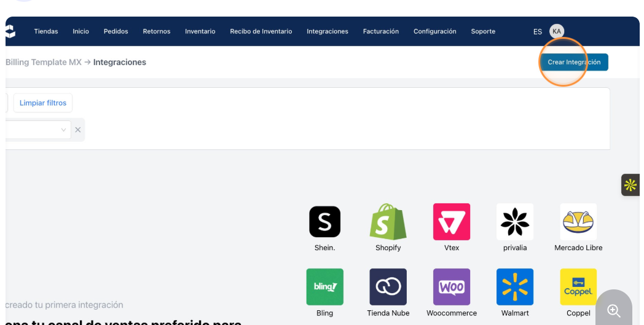Pick the Vtex integration icon

click(452, 221)
